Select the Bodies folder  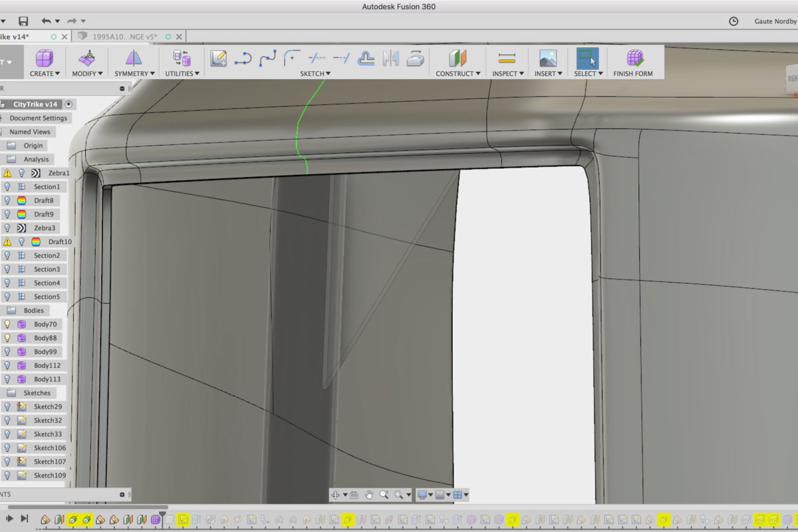pos(33,311)
